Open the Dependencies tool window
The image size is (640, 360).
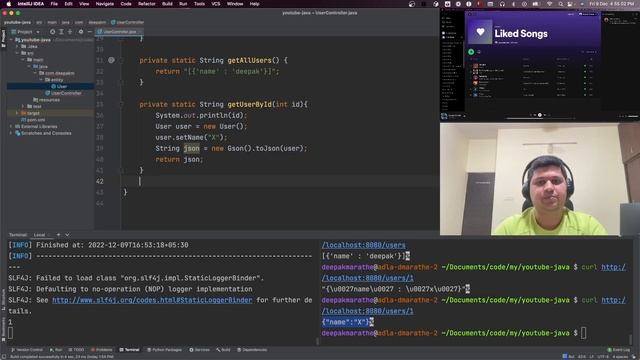tap(252, 350)
